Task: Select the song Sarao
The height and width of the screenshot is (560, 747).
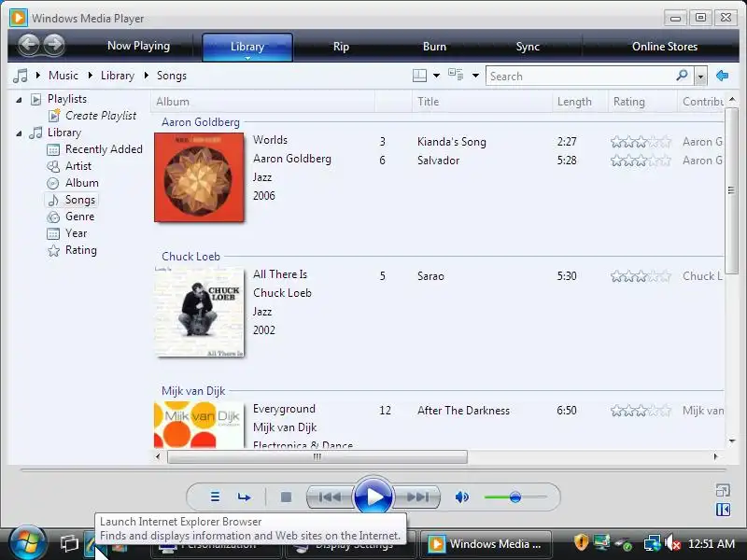Action: pyautogui.click(x=430, y=276)
